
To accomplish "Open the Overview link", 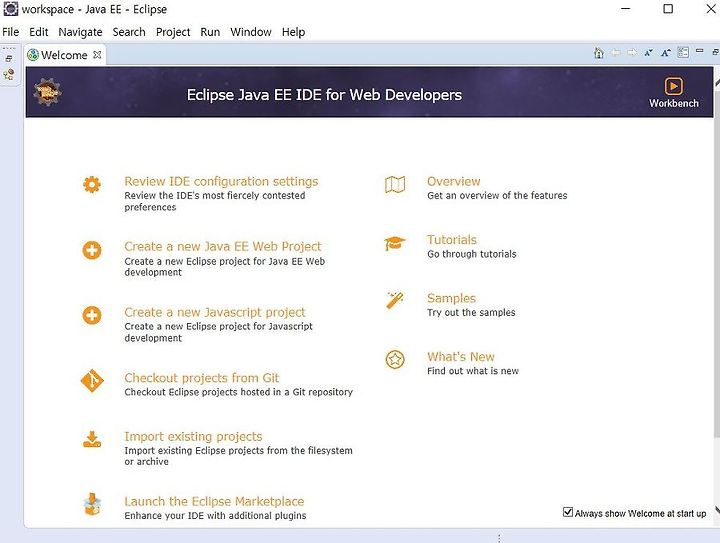I will 454,181.
